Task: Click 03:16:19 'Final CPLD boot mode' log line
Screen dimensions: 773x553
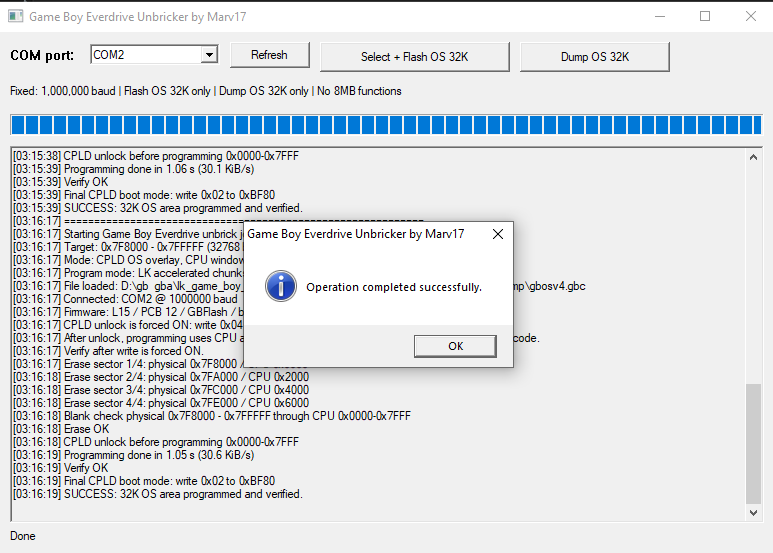Action: point(144,481)
